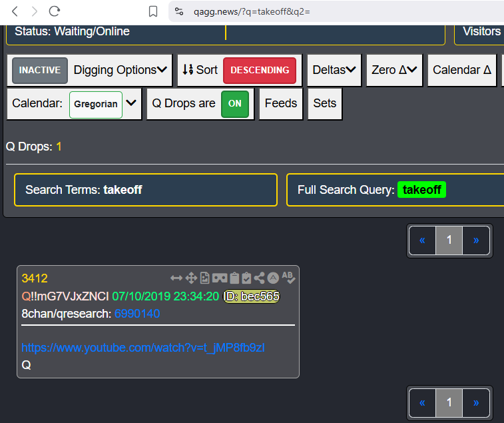Click the horizontal arrows icon on drop 3412
Viewport: 504px width, 423px height.
tap(176, 278)
